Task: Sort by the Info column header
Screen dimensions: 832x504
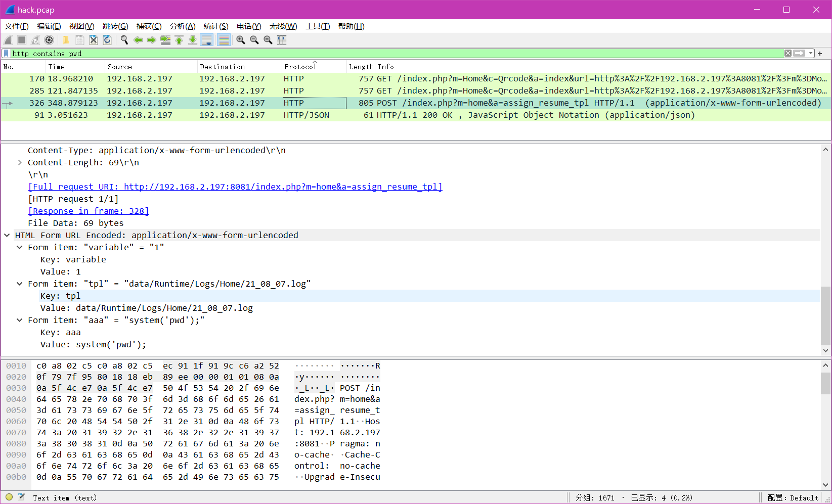Action: [x=602, y=67]
